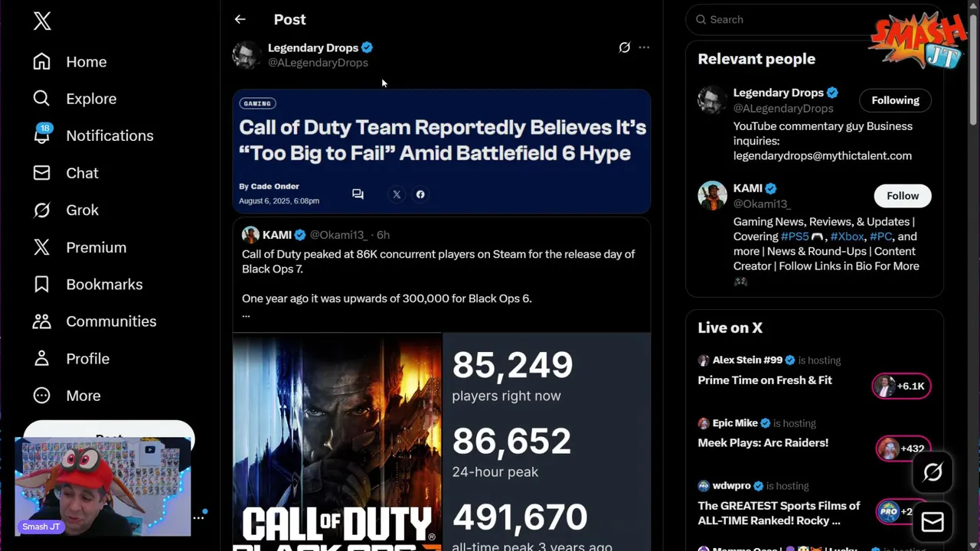The width and height of the screenshot is (980, 551).
Task: Select Bookmarks menu label
Action: 104,284
